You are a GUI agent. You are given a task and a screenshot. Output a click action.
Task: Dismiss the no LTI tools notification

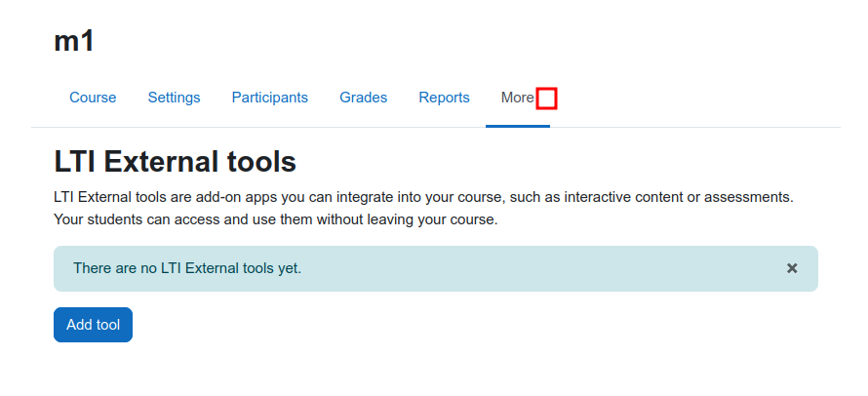pos(792,268)
